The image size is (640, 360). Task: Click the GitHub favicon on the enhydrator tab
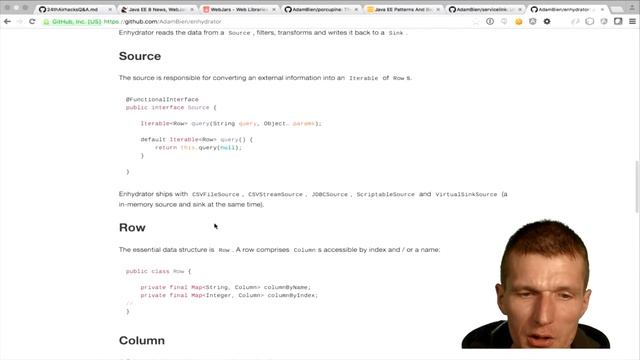pyautogui.click(x=534, y=9)
